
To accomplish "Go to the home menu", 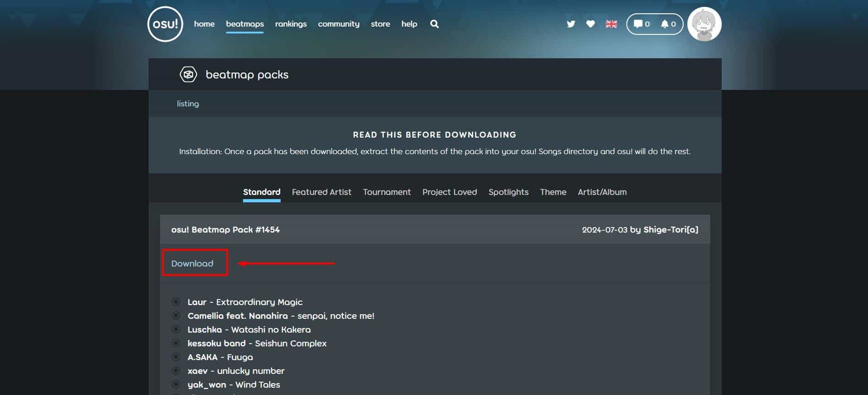I will [204, 24].
